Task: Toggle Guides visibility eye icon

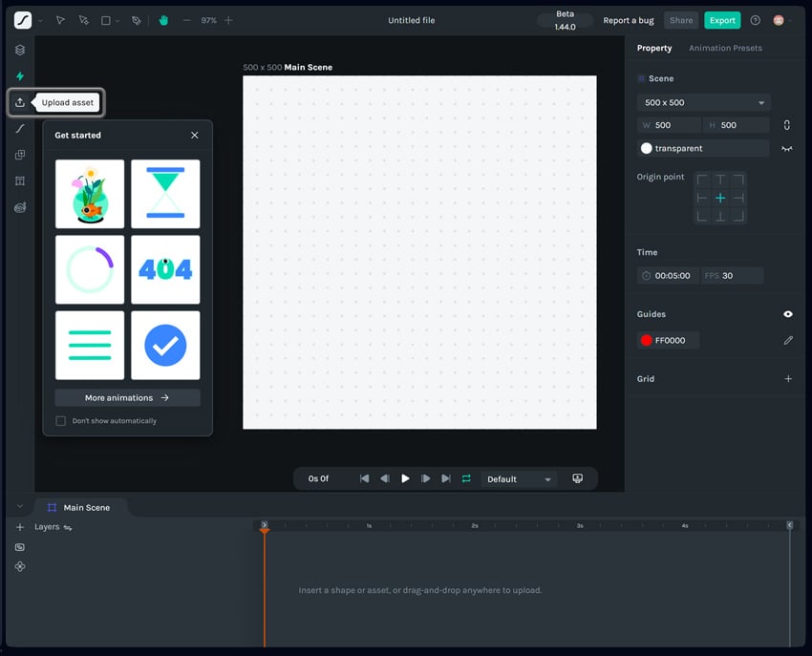Action: point(788,314)
